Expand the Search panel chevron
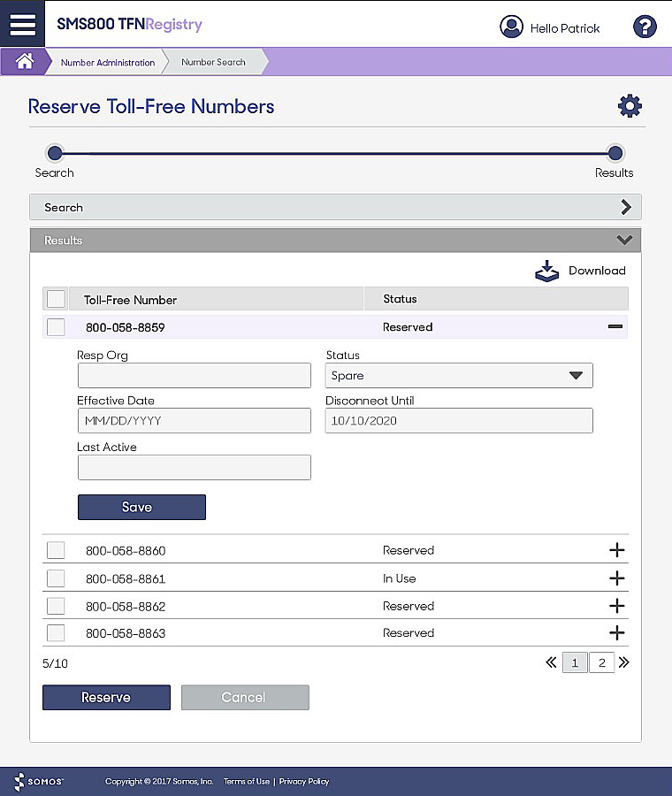 tap(625, 207)
